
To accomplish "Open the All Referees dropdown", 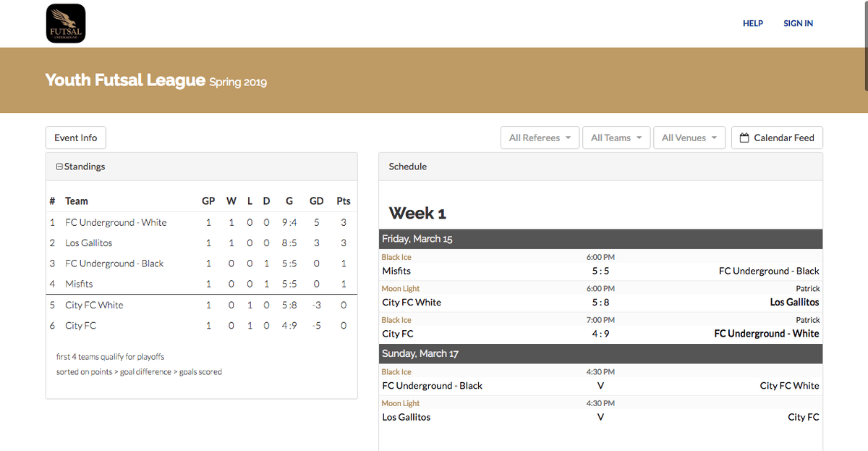I will tap(540, 138).
